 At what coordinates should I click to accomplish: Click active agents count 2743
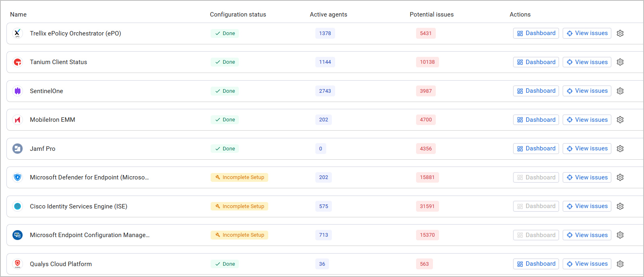(325, 91)
